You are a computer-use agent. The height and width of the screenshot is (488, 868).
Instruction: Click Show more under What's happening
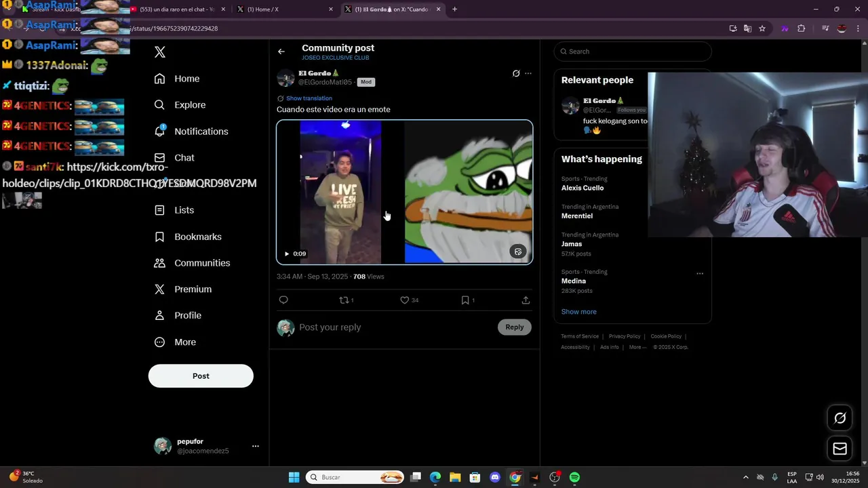[579, 312]
